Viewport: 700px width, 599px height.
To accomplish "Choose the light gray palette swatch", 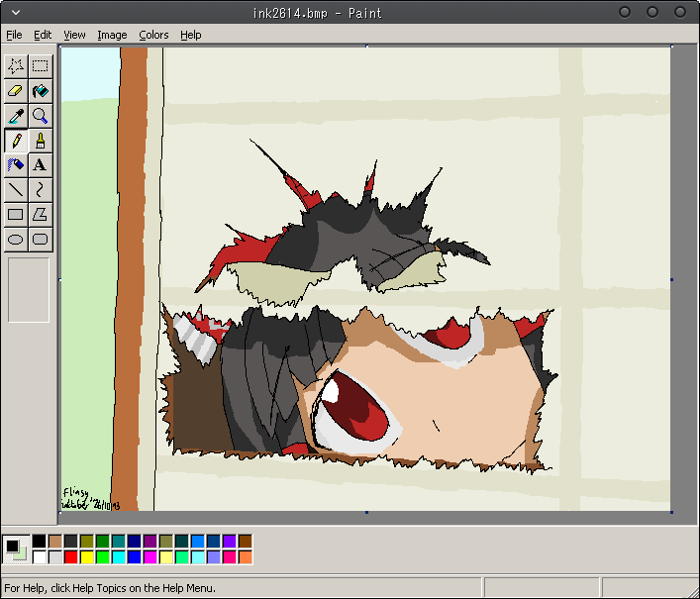I will (x=54, y=557).
